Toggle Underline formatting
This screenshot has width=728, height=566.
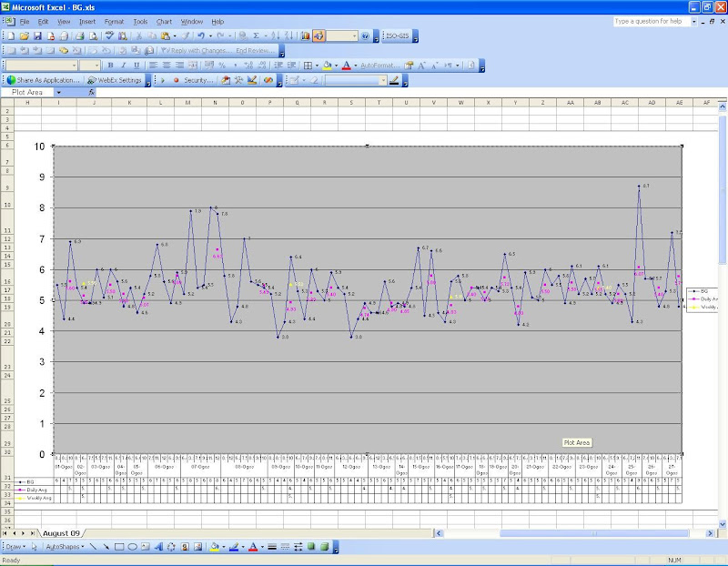[136, 66]
